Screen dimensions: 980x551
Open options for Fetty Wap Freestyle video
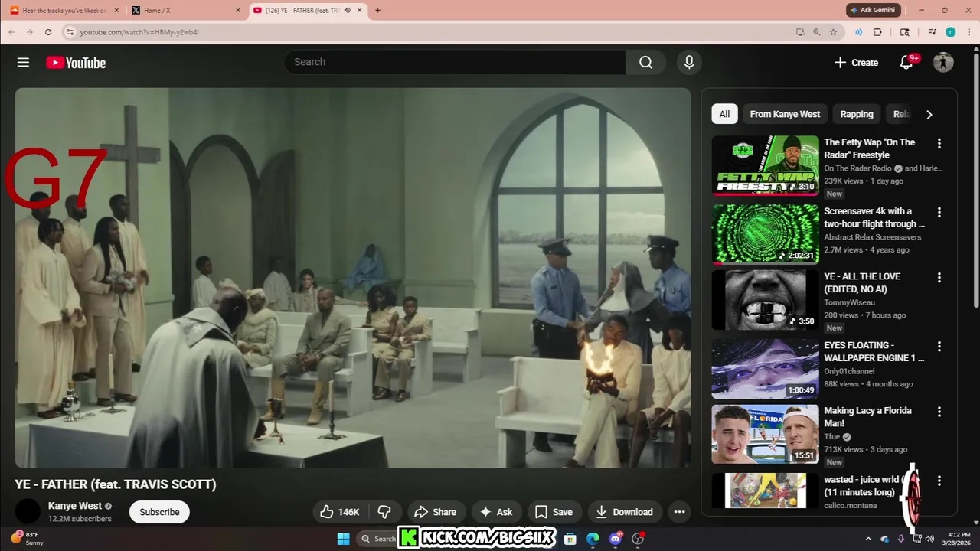pos(939,143)
